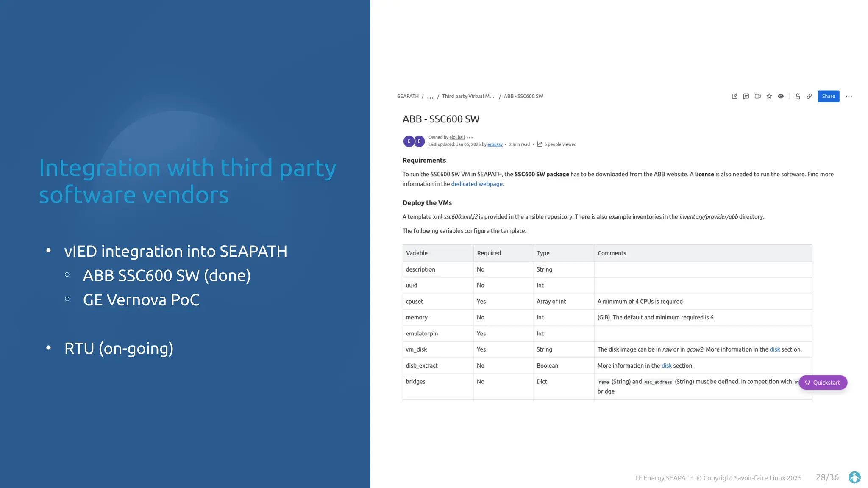Image resolution: width=868 pixels, height=488 pixels.
Task: Toggle the watch page eye icon
Action: click(x=781, y=96)
